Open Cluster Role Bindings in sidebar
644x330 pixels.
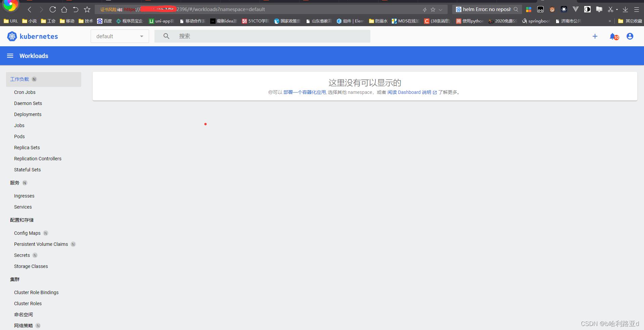36,292
